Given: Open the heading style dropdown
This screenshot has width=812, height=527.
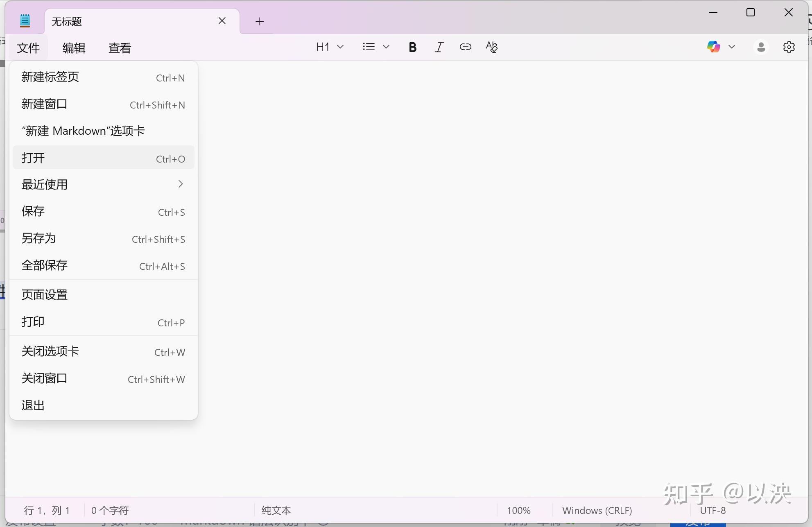Looking at the screenshot, I should tap(341, 47).
